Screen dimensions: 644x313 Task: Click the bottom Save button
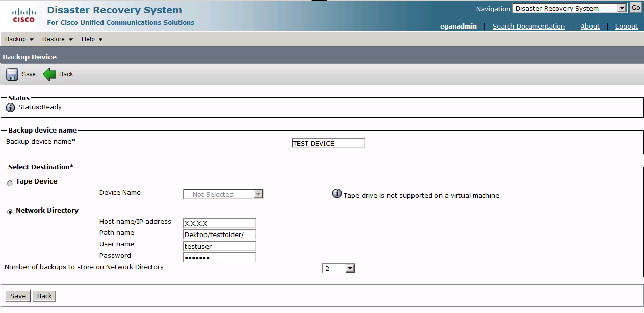18,296
